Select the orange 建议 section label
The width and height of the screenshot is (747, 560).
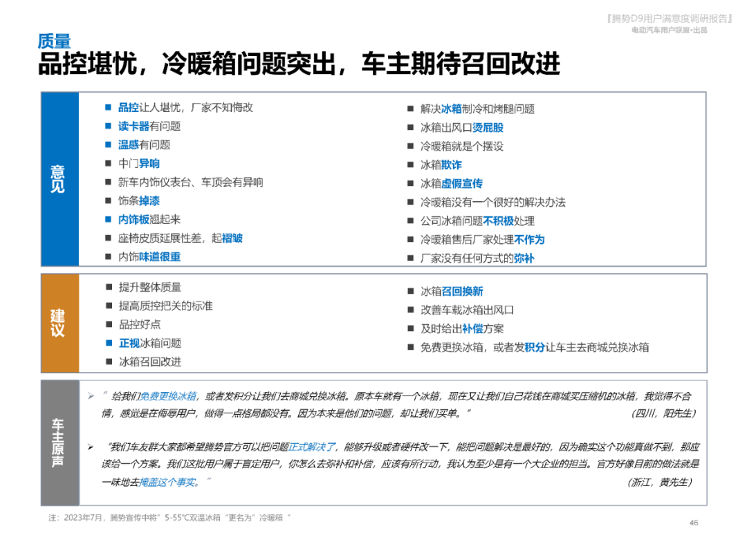click(x=58, y=323)
